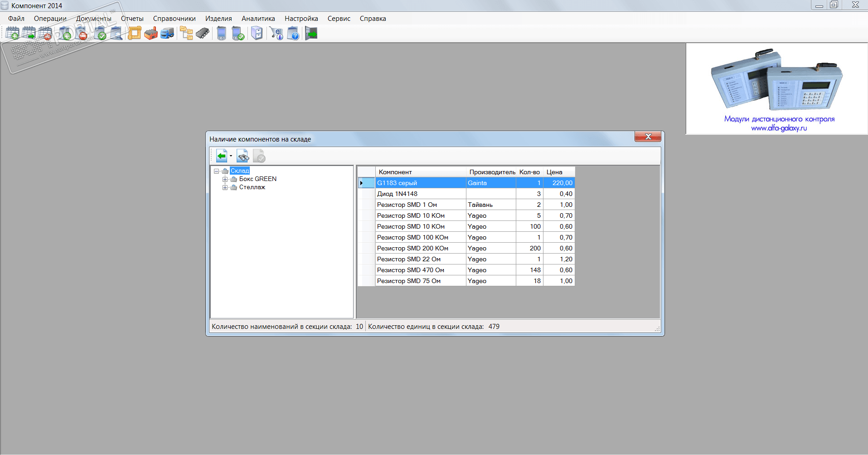Open the folder tree toolbar icon
The image size is (868, 455).
coord(186,34)
